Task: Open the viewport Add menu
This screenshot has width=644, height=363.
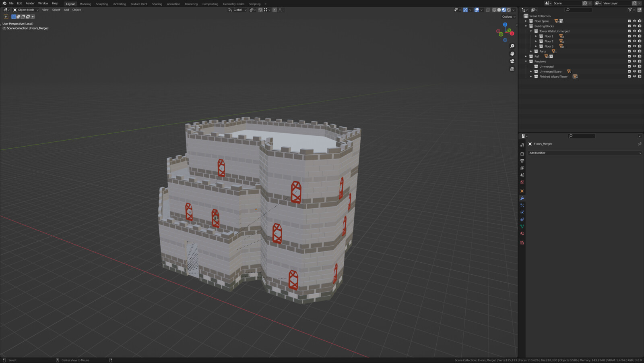Action: (66, 10)
